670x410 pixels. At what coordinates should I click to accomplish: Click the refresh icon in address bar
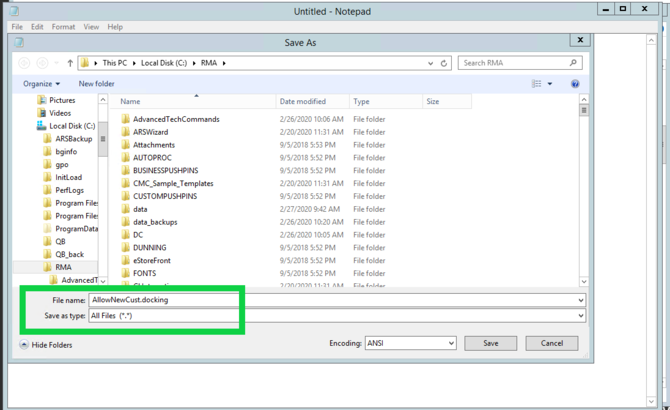coord(444,63)
